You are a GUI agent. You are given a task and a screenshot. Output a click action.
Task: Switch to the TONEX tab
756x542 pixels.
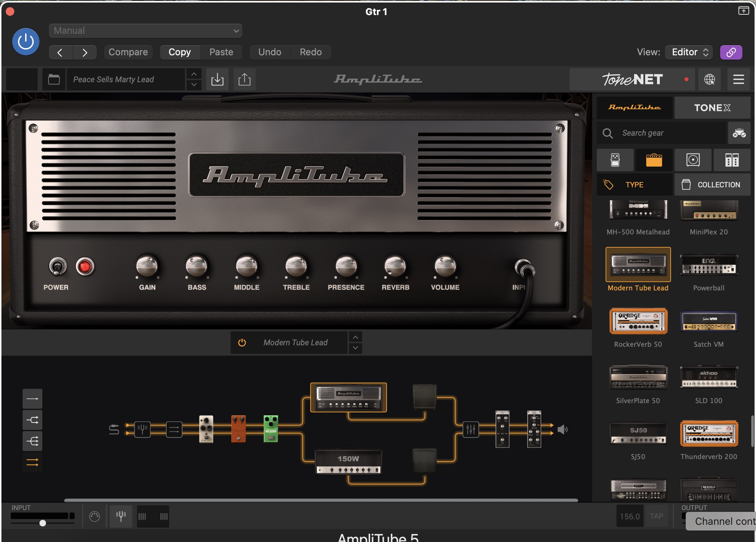(712, 108)
